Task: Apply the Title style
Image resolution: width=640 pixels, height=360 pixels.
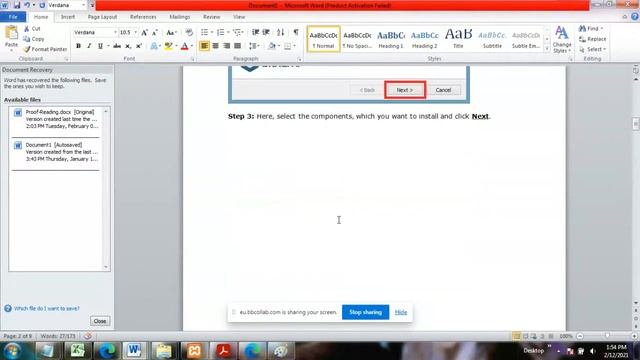Action: coord(458,39)
